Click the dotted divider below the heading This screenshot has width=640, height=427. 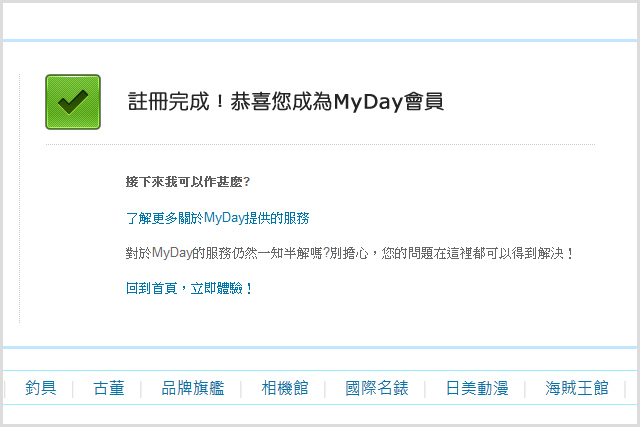click(320, 145)
